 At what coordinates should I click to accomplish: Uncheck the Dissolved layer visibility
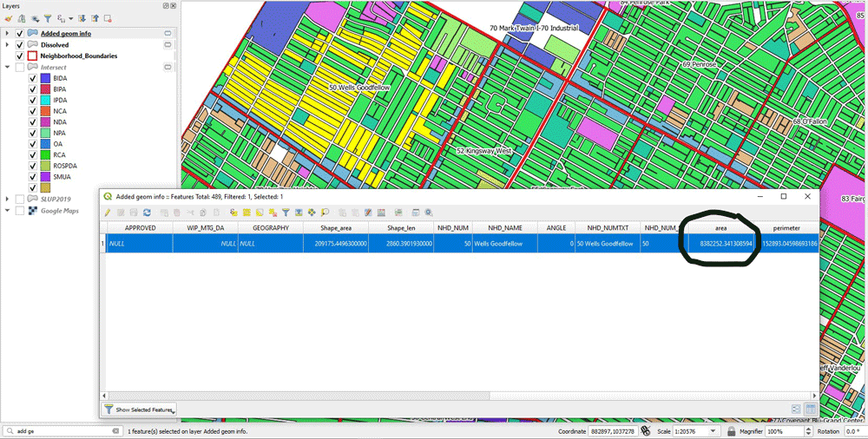coord(21,45)
